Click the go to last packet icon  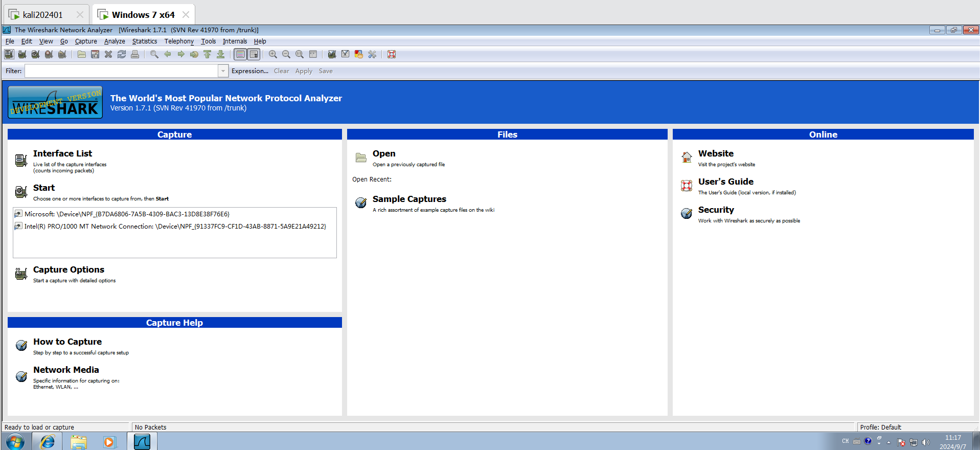click(x=221, y=54)
